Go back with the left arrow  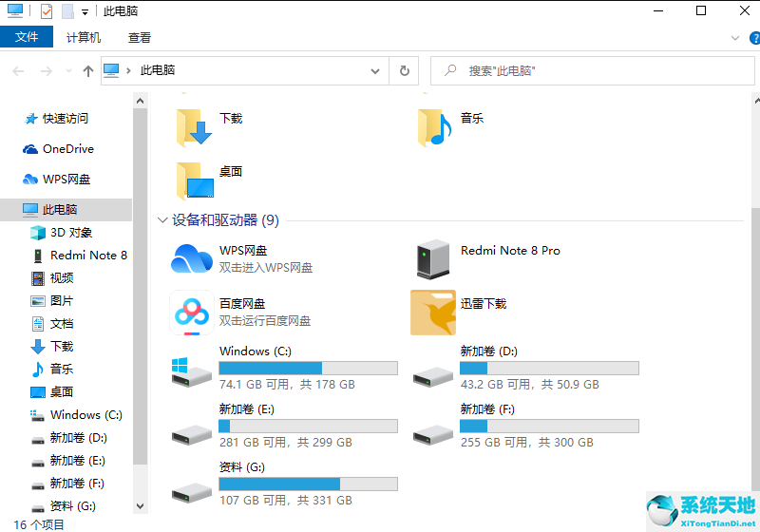coord(18,71)
